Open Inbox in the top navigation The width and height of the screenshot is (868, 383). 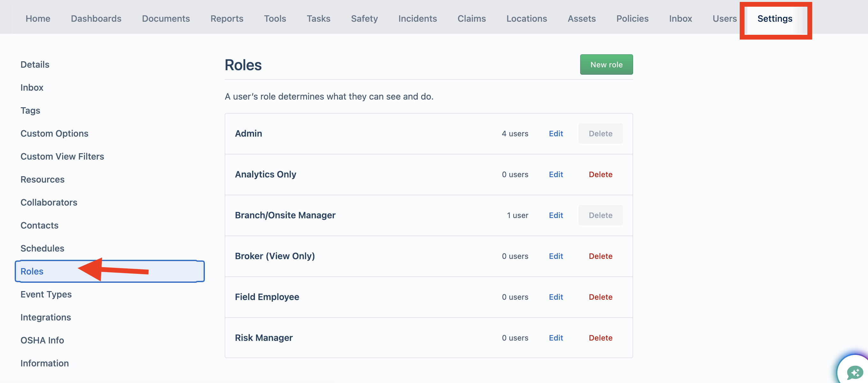pyautogui.click(x=680, y=19)
